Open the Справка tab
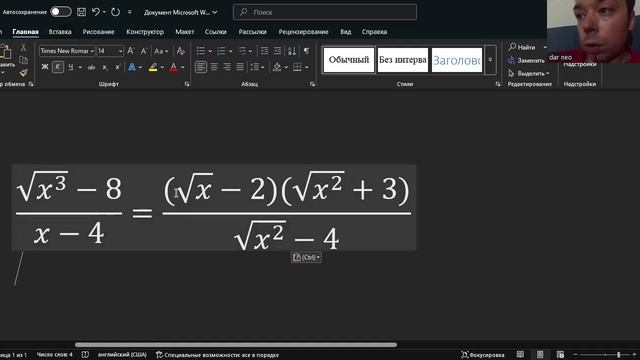Image resolution: width=640 pixels, height=360 pixels. pos(374,32)
